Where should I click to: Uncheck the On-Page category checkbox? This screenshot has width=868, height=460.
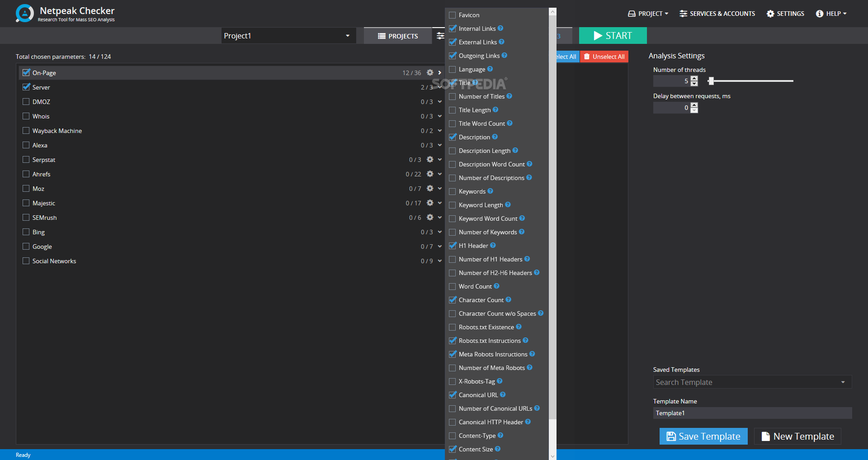(x=26, y=72)
